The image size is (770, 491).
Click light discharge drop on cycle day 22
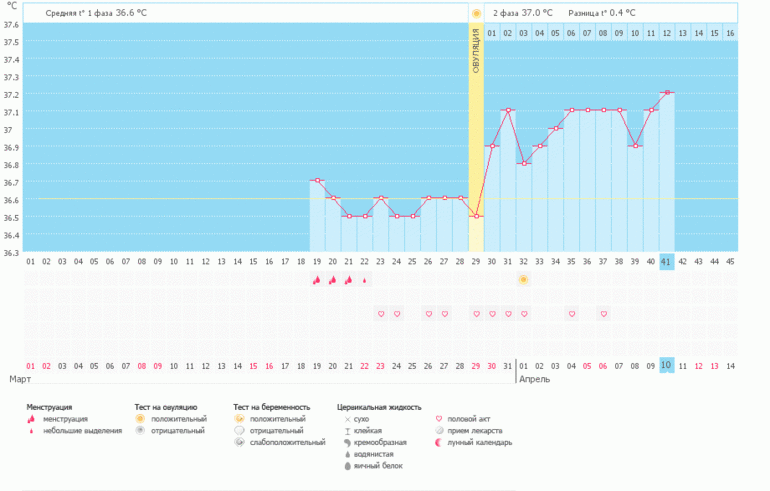[364, 280]
